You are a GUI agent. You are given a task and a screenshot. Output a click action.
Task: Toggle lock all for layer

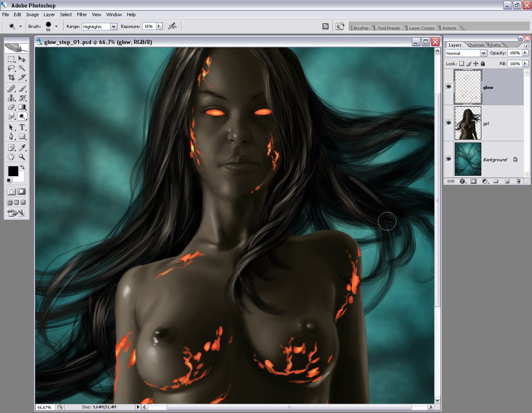483,64
